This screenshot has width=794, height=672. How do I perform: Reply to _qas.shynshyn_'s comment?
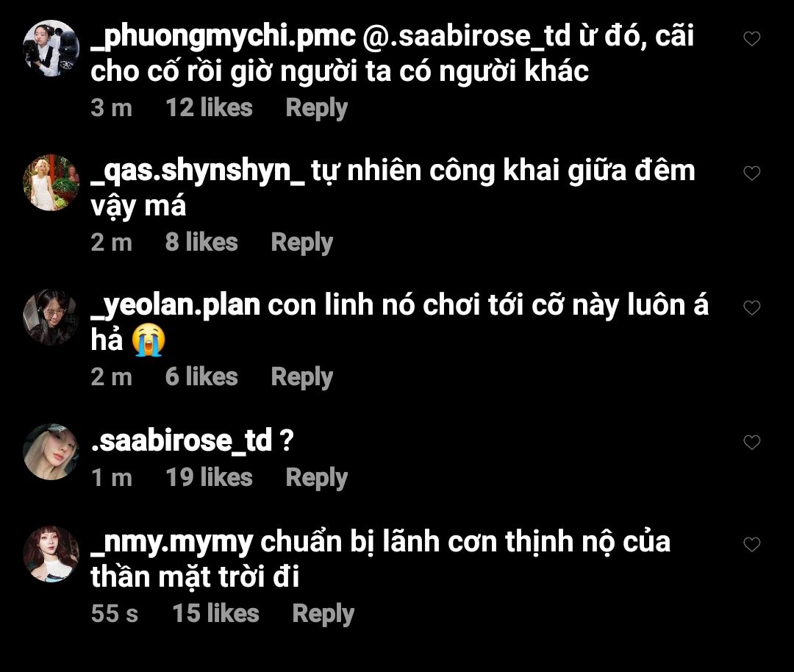coord(302,243)
